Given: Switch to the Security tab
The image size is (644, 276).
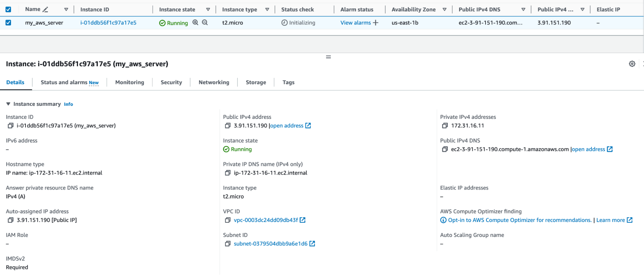Looking at the screenshot, I should click(171, 82).
